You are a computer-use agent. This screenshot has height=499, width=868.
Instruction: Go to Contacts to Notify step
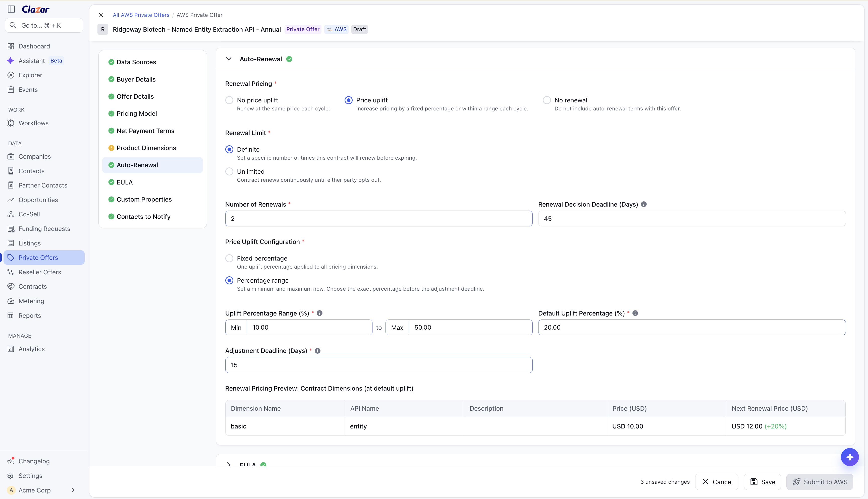point(152,217)
